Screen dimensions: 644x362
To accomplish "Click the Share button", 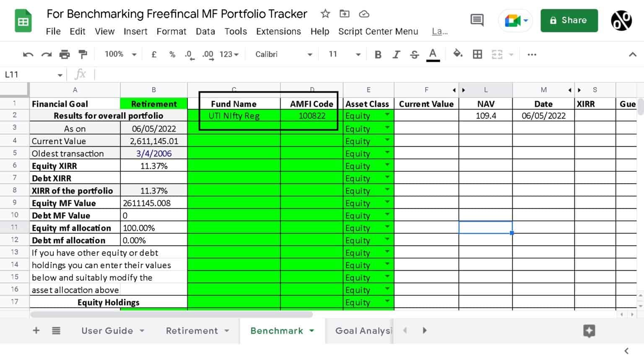I will (x=569, y=20).
